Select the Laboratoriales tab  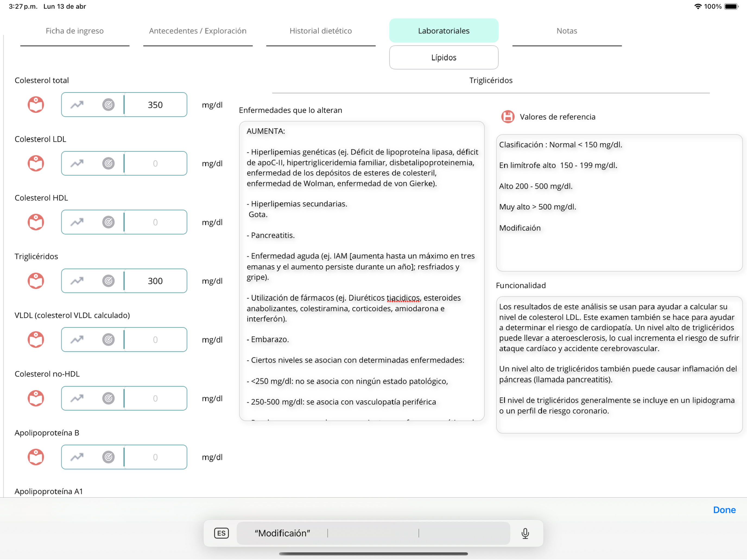click(444, 31)
